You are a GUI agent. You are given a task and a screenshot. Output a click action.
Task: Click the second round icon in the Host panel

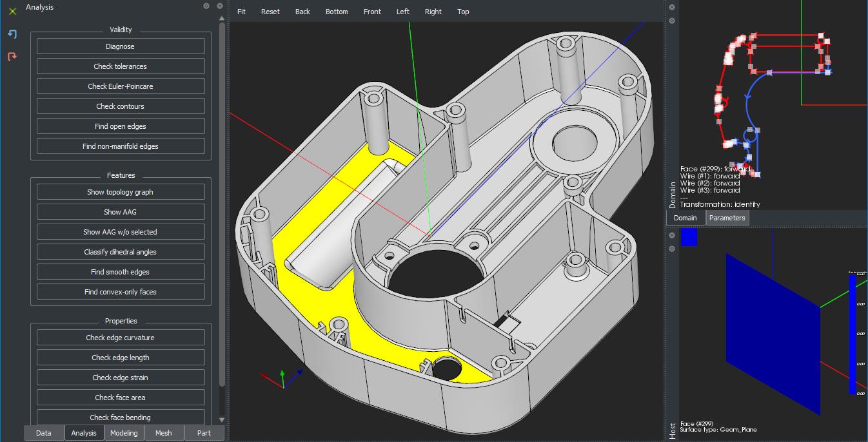click(x=672, y=249)
